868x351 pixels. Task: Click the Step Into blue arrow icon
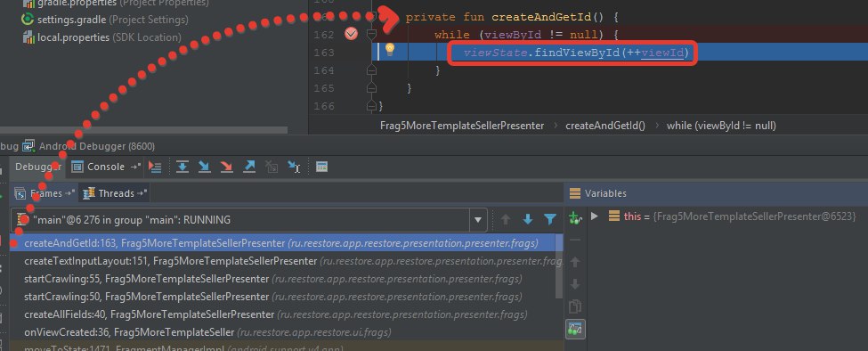click(x=204, y=167)
